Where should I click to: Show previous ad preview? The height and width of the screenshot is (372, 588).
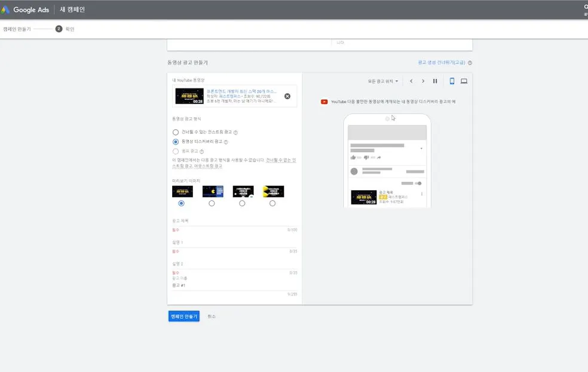pos(411,81)
